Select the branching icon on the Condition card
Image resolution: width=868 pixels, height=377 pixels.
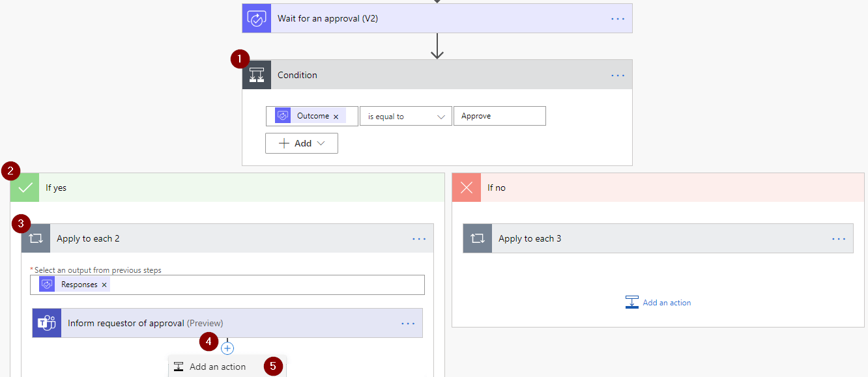pyautogui.click(x=256, y=74)
